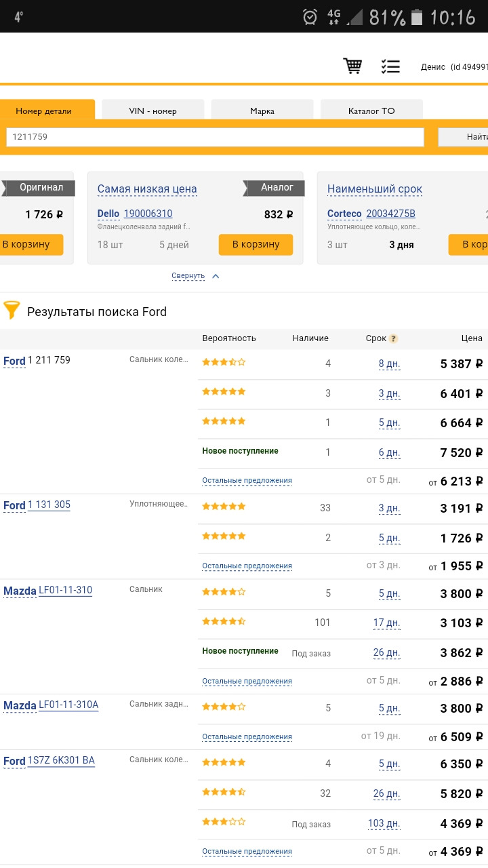Click the battery icon in status bar
This screenshot has height=868, width=488.
[x=417, y=16]
